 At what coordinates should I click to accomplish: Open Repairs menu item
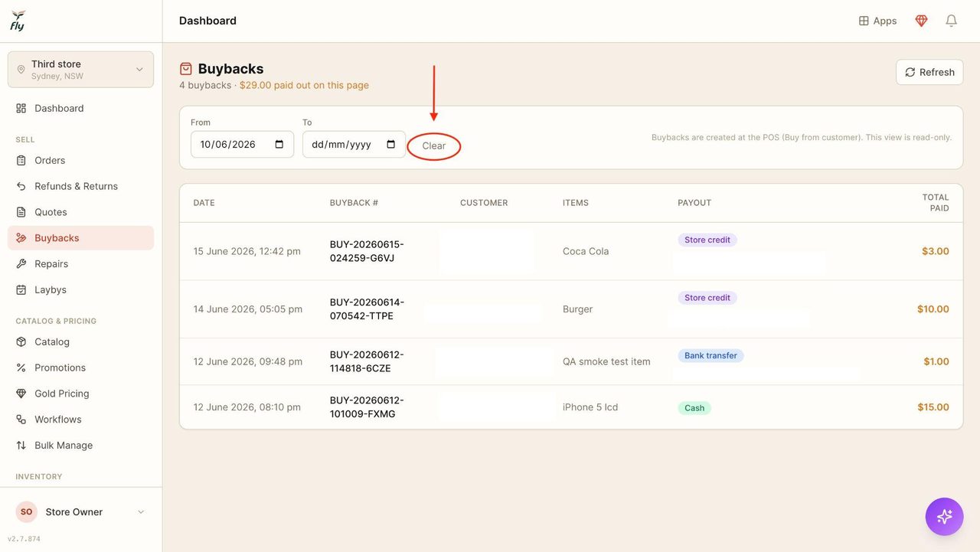click(80, 263)
